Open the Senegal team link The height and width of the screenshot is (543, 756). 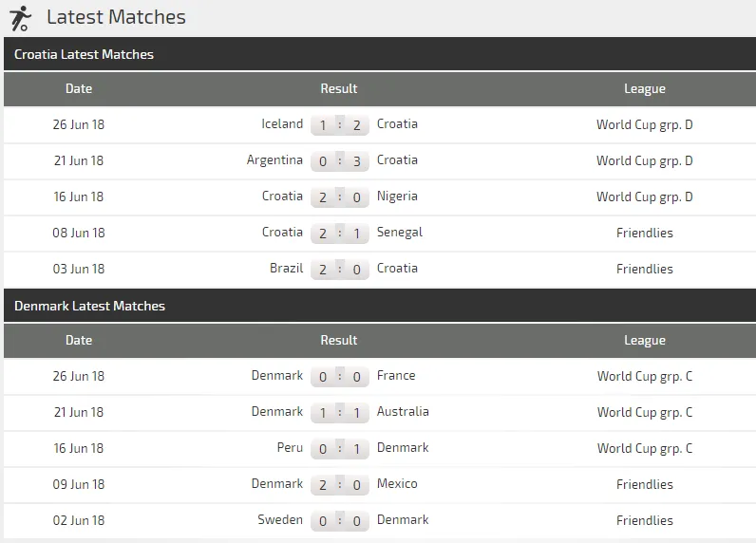(x=400, y=233)
